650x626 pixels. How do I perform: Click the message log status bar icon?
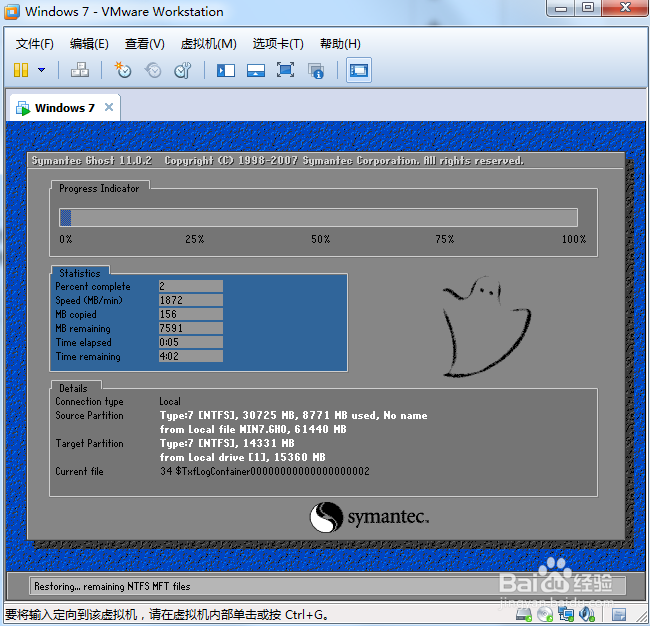[619, 614]
